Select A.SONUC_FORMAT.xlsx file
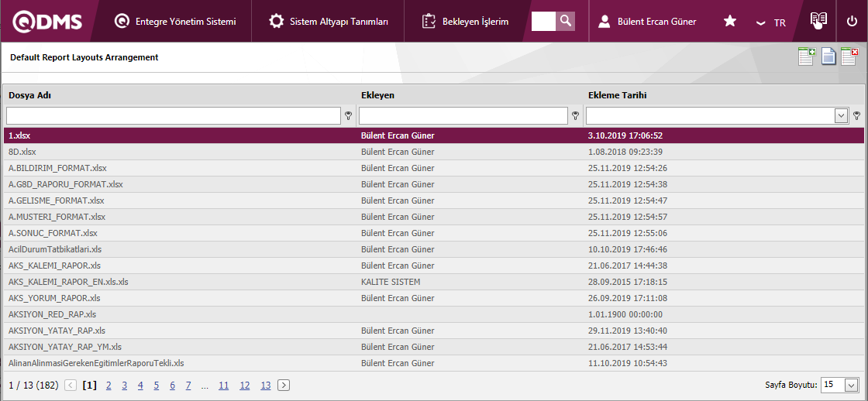The height and width of the screenshot is (401, 868). 53,234
